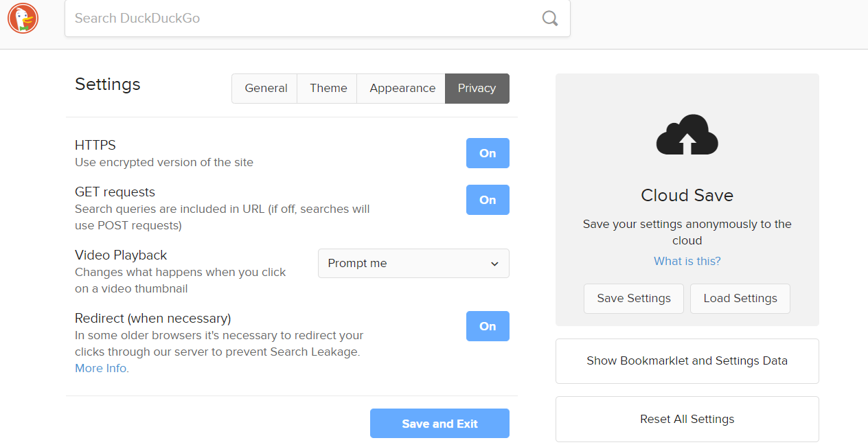Switch to the Theme tab
Screen dimensions: 868x447
pyautogui.click(x=328, y=89)
